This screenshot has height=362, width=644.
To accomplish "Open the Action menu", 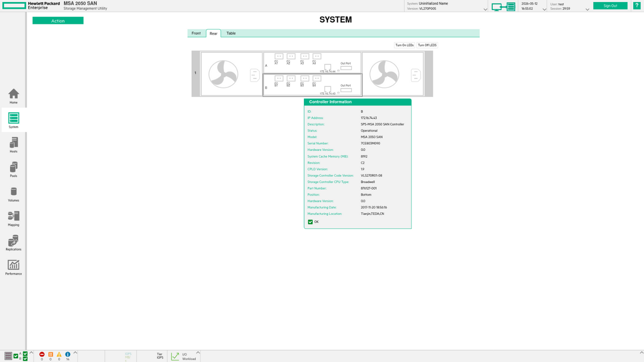I will [x=58, y=21].
